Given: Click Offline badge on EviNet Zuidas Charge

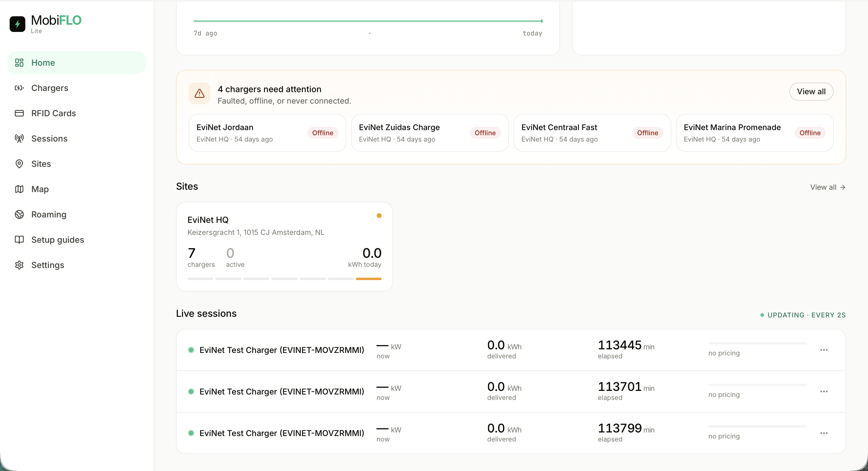Looking at the screenshot, I should click(x=485, y=133).
